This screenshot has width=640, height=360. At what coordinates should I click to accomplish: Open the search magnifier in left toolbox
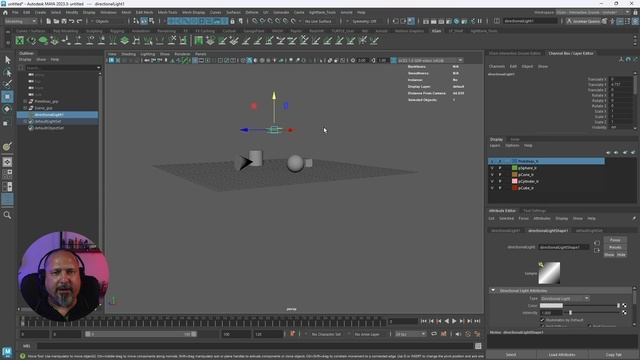[x=7, y=215]
